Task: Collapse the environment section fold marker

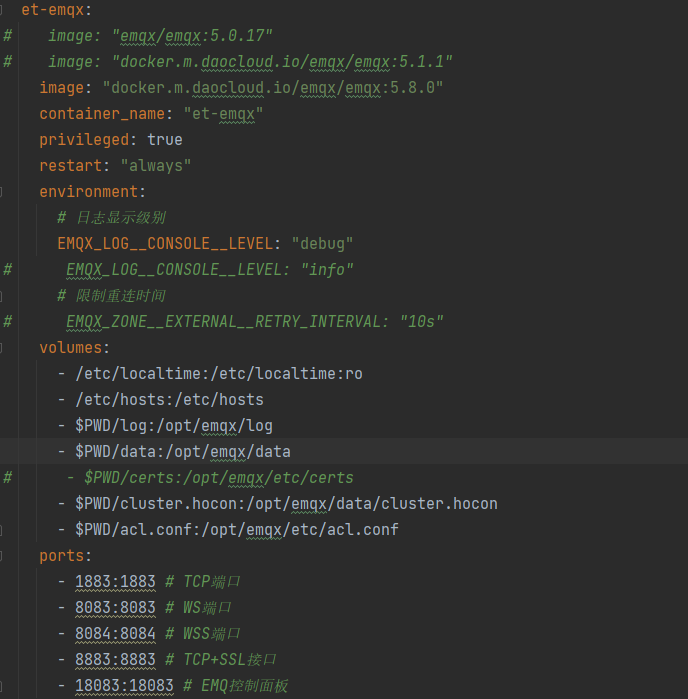Action: [1, 192]
